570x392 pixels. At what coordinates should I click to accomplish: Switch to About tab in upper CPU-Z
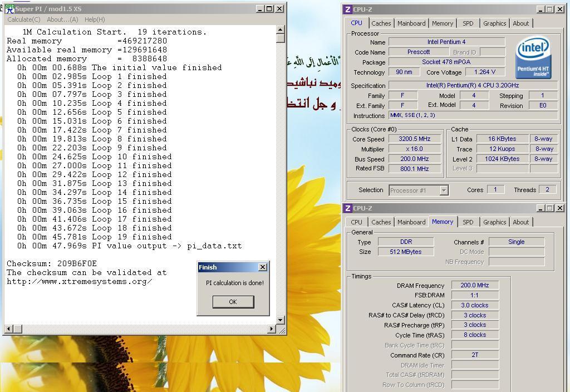click(520, 23)
